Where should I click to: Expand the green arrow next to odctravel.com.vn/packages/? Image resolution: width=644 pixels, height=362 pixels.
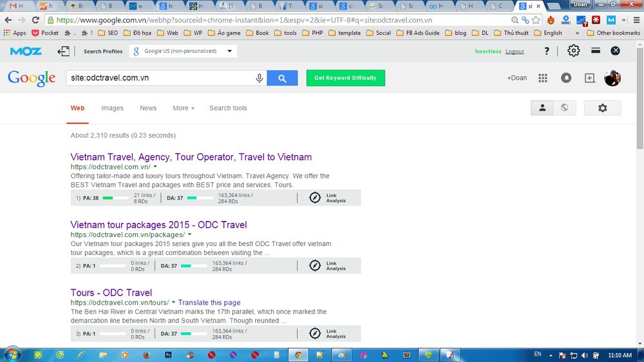(x=189, y=234)
